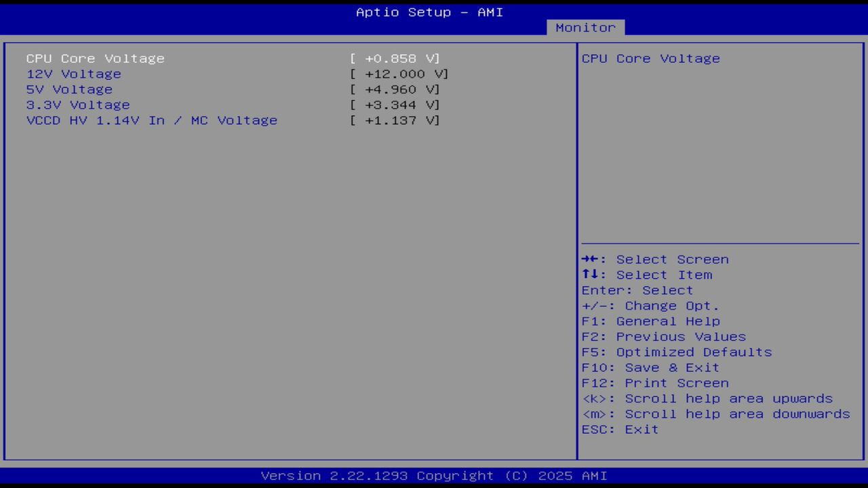Click the 3.3V Voltage entry
The image size is (868, 488).
77,104
